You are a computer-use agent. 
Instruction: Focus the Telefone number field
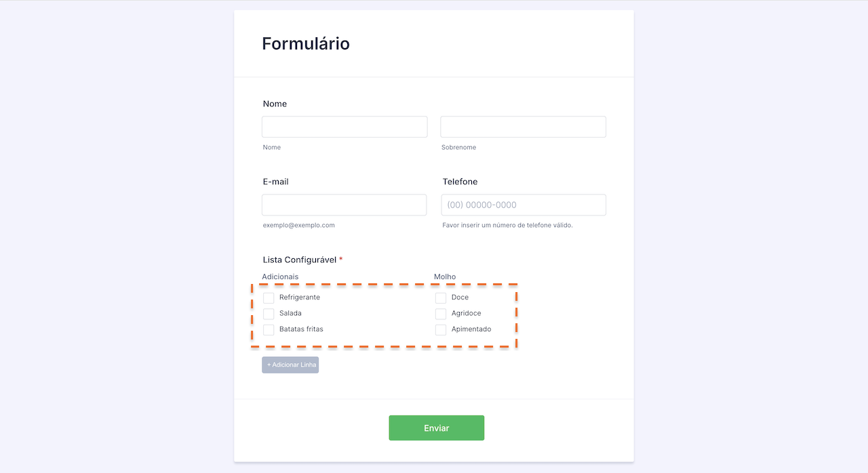click(x=523, y=205)
